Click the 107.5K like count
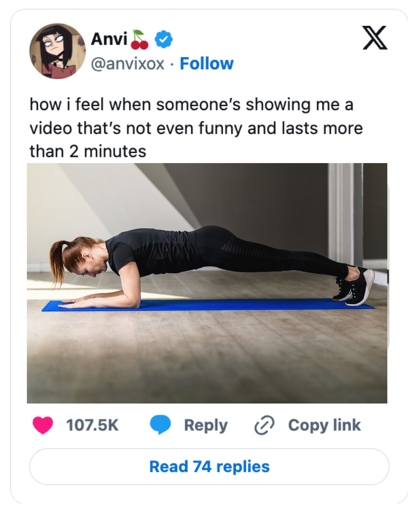Screen dimensions: 420x517 click(x=92, y=425)
